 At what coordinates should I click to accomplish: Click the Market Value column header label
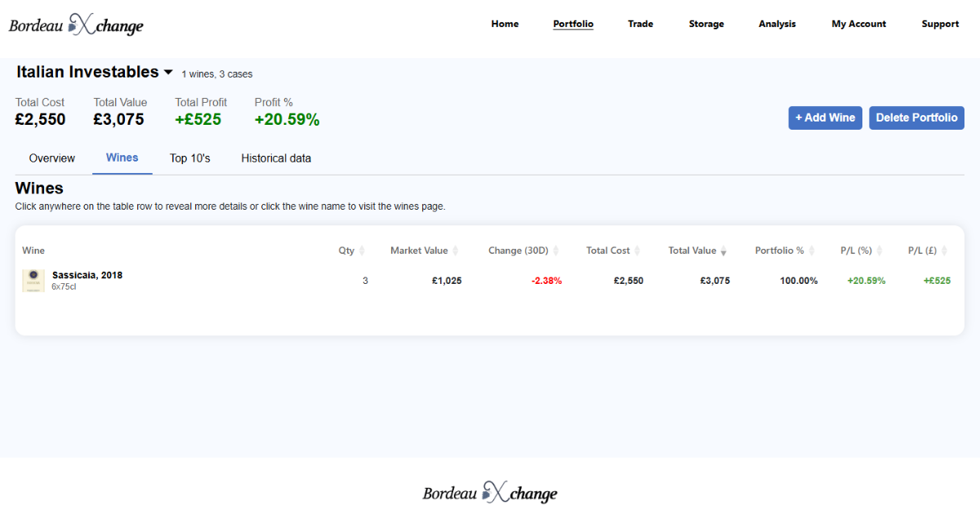pyautogui.click(x=419, y=250)
